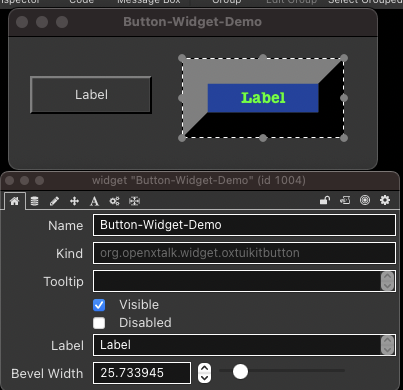Click the 'Tooltip' property label
The height and width of the screenshot is (390, 403).
click(63, 282)
